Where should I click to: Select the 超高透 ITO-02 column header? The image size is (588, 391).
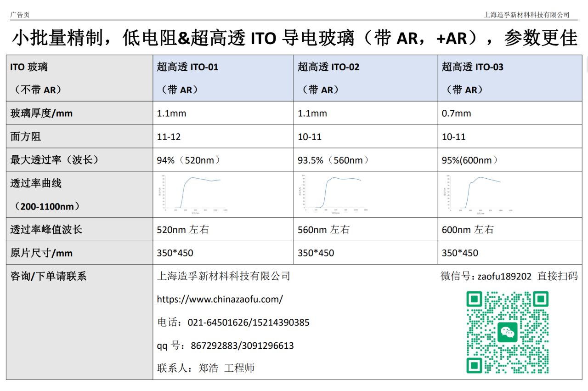(328, 67)
